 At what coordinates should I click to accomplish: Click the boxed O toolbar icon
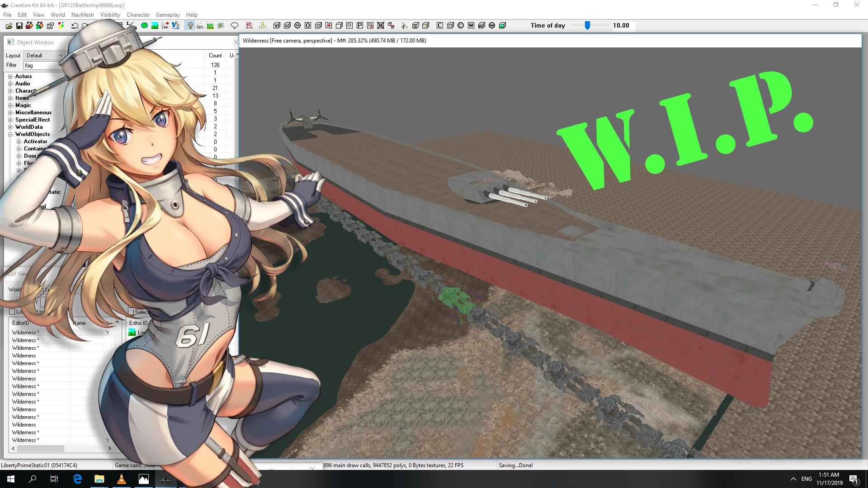click(x=308, y=26)
